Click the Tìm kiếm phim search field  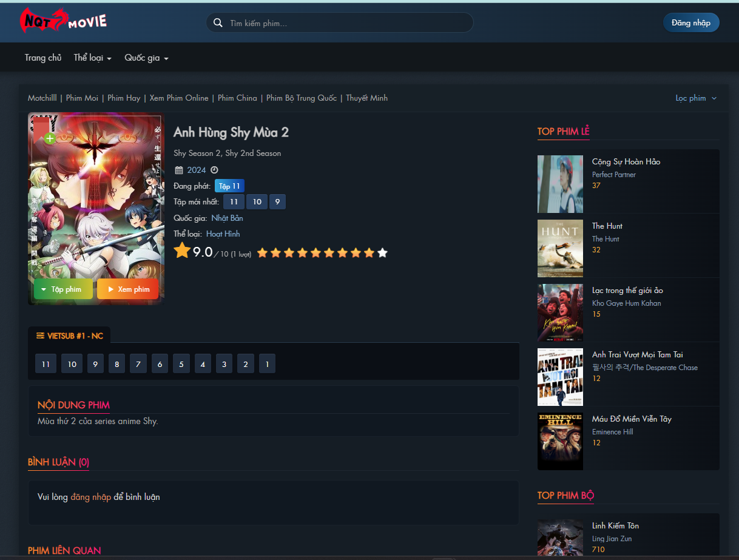[346, 23]
